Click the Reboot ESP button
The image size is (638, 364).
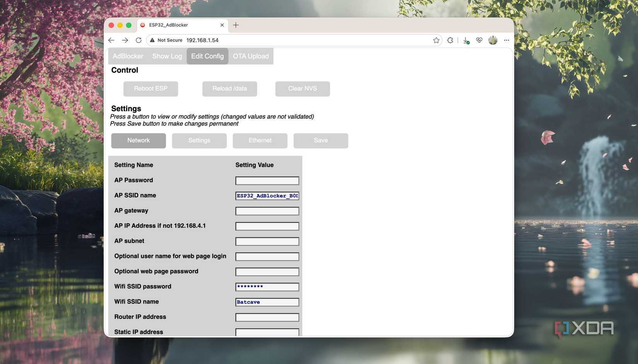(151, 88)
